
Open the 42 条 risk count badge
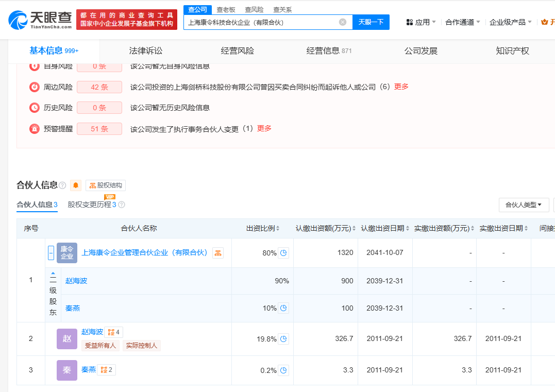pyautogui.click(x=99, y=87)
